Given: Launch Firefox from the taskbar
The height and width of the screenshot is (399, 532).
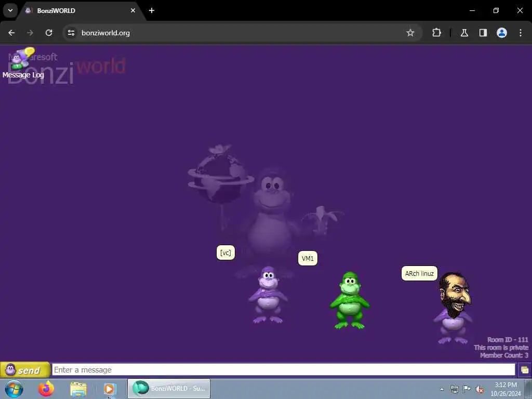Looking at the screenshot, I should click(46, 389).
